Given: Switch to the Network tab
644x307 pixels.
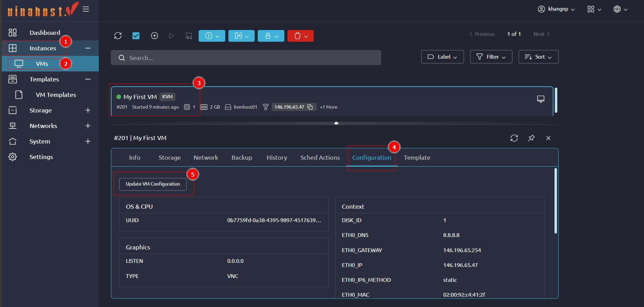Looking at the screenshot, I should pyautogui.click(x=206, y=158).
